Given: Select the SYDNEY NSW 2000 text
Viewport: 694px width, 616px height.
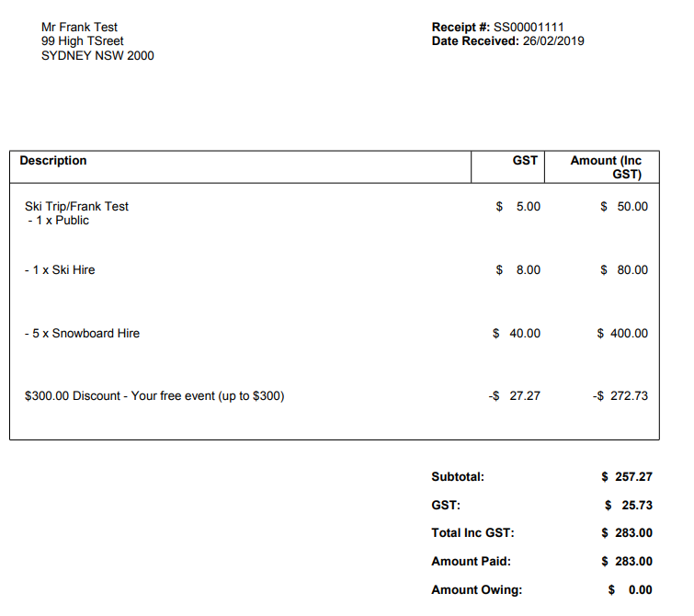Looking at the screenshot, I should [97, 55].
